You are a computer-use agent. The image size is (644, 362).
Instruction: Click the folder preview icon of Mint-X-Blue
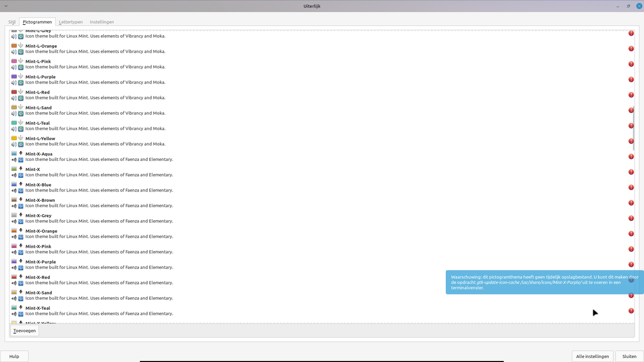14,185
